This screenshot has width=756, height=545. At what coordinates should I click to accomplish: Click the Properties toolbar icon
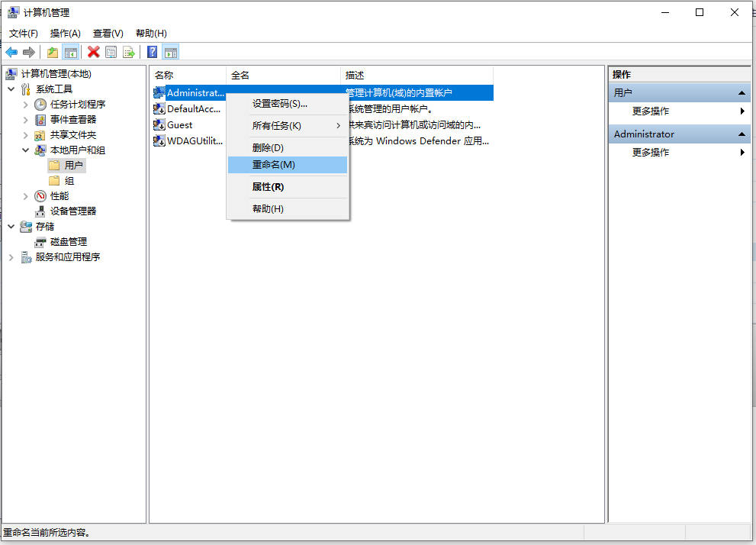click(111, 52)
